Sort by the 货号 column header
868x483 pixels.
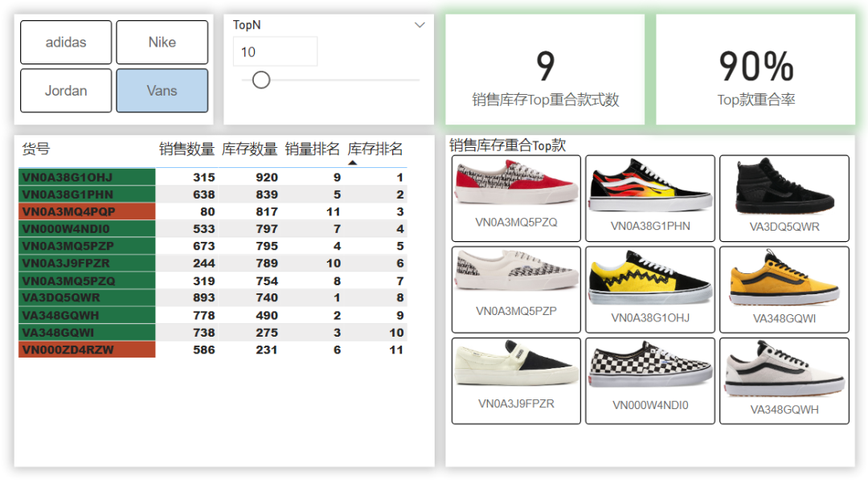[x=36, y=149]
